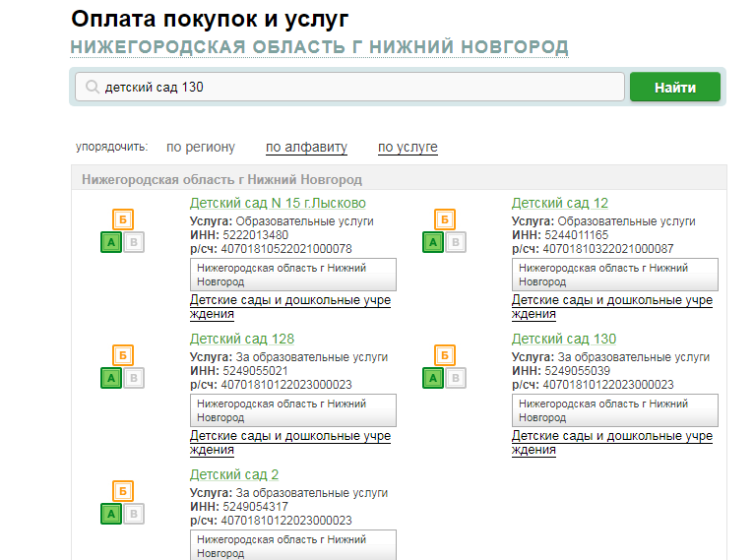Click the magnifier icon in search field
This screenshot has width=754, height=560.
(92, 87)
